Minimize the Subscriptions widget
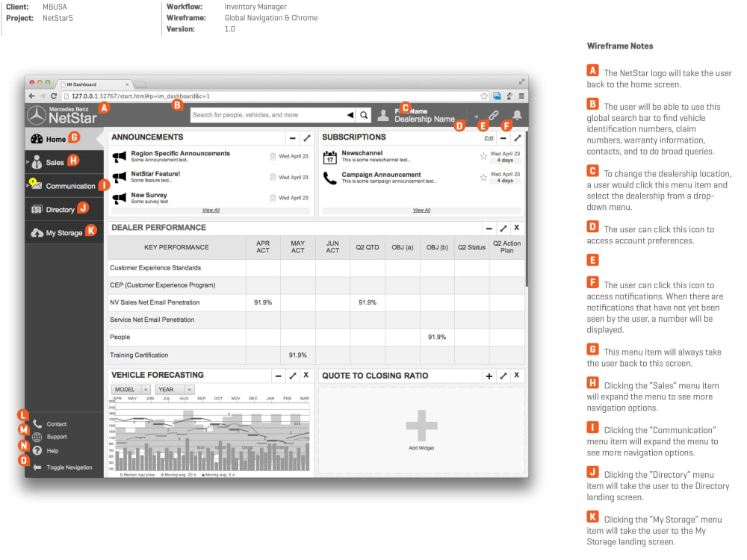This screenshot has height=560, width=747. [x=503, y=138]
